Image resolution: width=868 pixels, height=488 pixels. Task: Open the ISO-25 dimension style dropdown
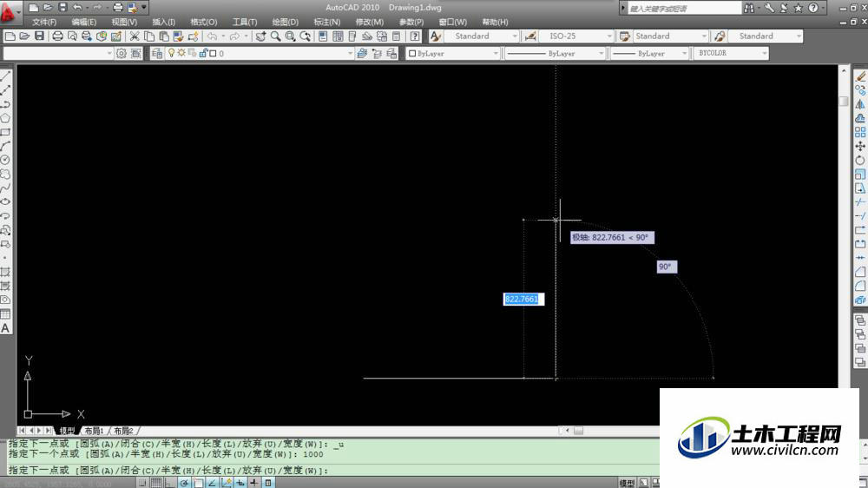(x=576, y=36)
